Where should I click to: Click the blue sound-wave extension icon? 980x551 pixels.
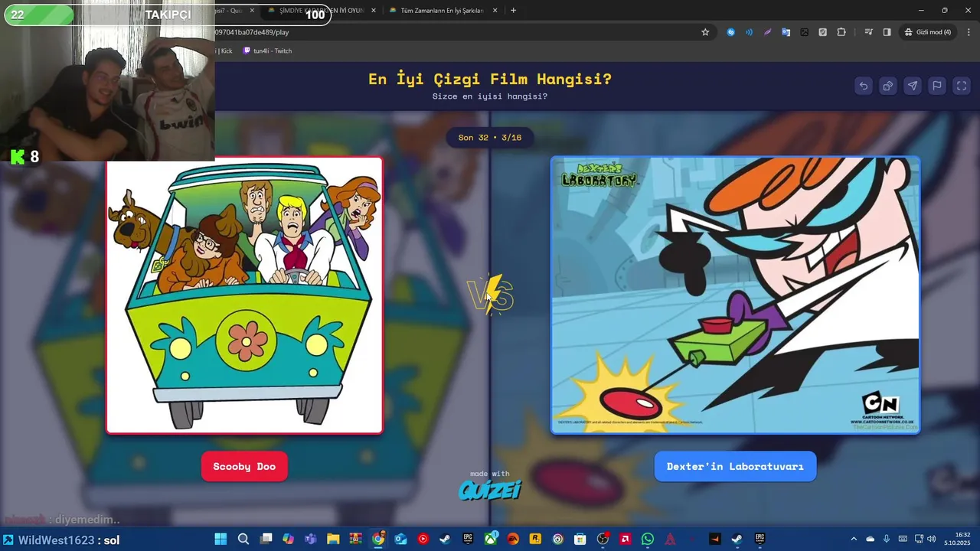click(749, 32)
